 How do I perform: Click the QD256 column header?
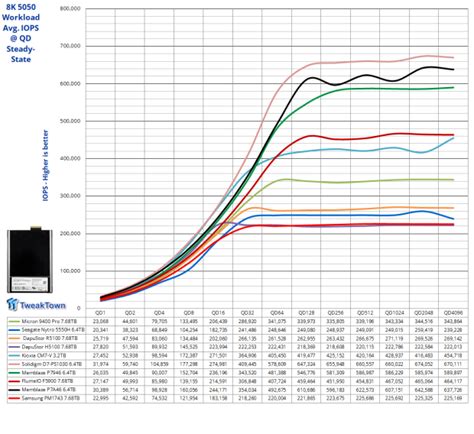pyautogui.click(x=335, y=313)
